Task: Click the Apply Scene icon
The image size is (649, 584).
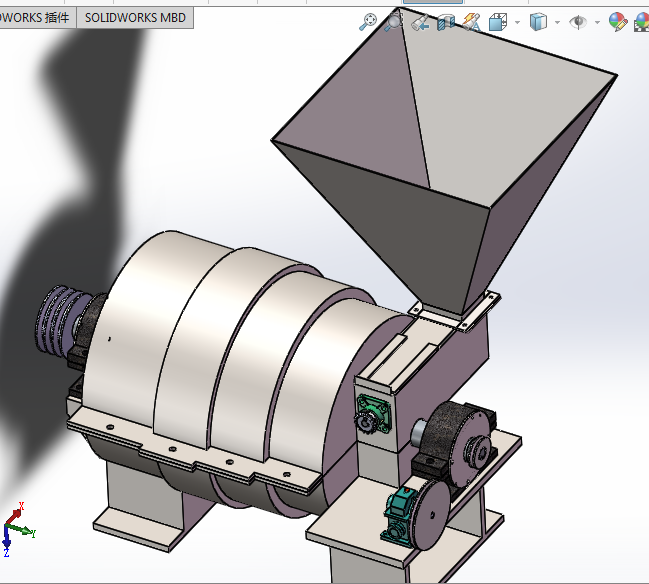Action: point(641,22)
